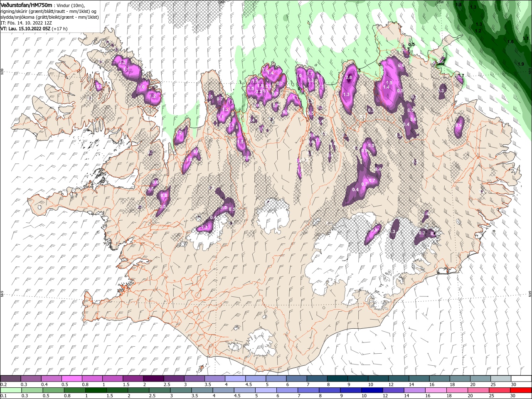Click the light pink 16 mm rain swatch
Viewport: 532px width, 399px height.
(x=436, y=391)
